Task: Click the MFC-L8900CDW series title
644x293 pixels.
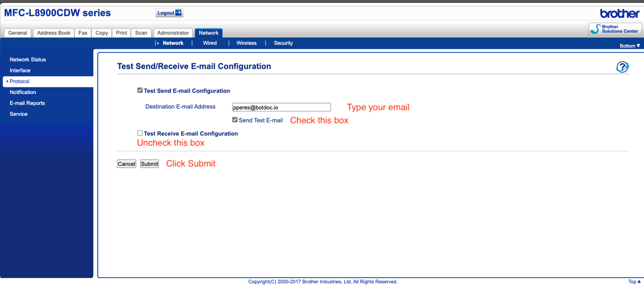Action: coord(58,13)
